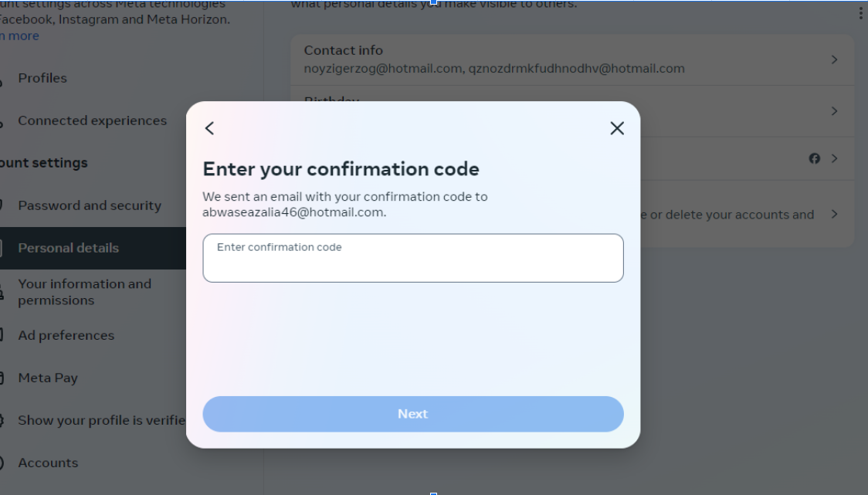Navigate to Ad preferences
This screenshot has height=495, width=868.
click(66, 335)
